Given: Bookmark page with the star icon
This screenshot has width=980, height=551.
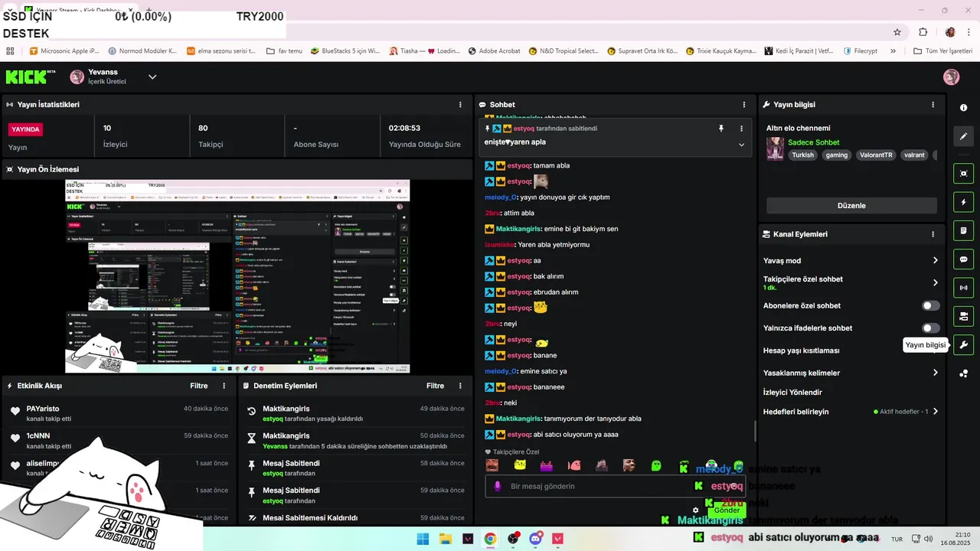Looking at the screenshot, I should (x=897, y=32).
